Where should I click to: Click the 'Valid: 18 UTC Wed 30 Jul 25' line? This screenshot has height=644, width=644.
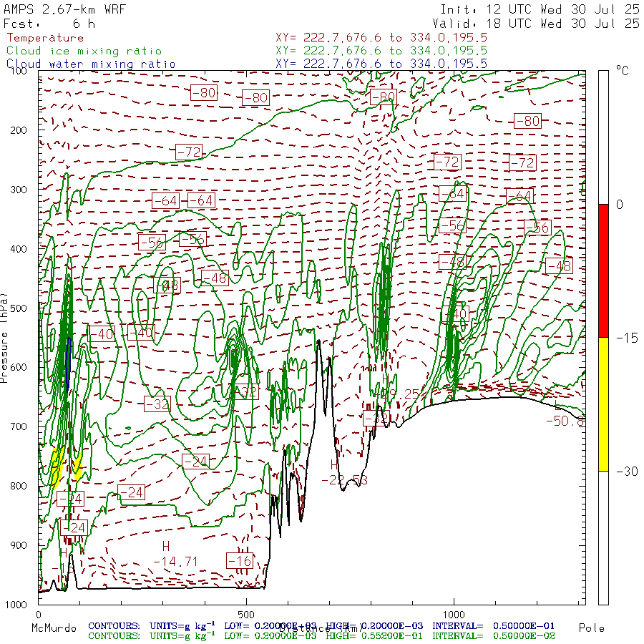[536, 24]
